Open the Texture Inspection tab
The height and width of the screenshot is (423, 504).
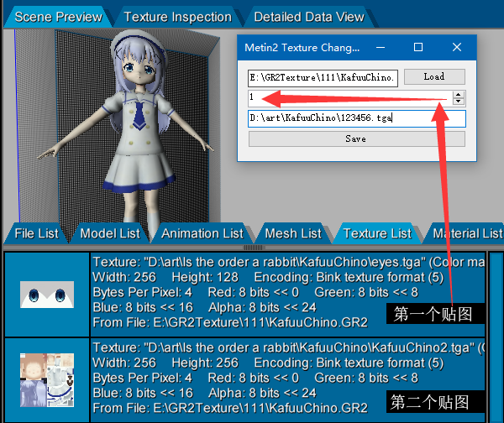[178, 17]
